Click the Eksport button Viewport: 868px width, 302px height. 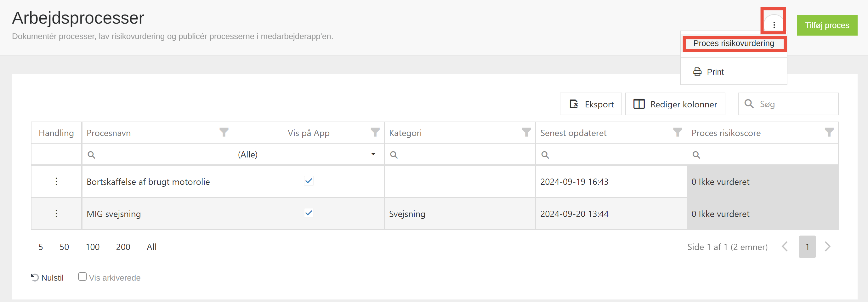[591, 104]
